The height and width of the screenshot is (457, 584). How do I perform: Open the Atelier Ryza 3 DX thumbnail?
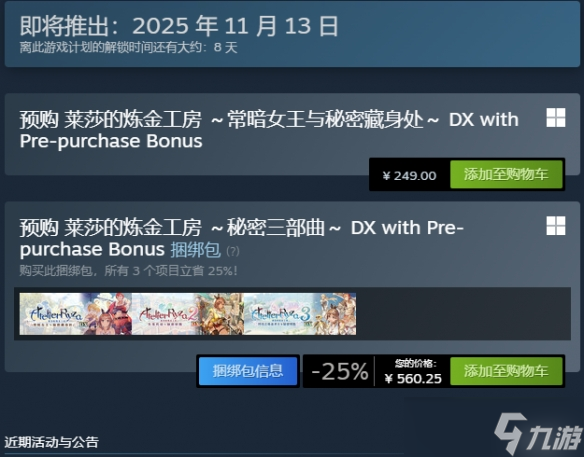300,314
